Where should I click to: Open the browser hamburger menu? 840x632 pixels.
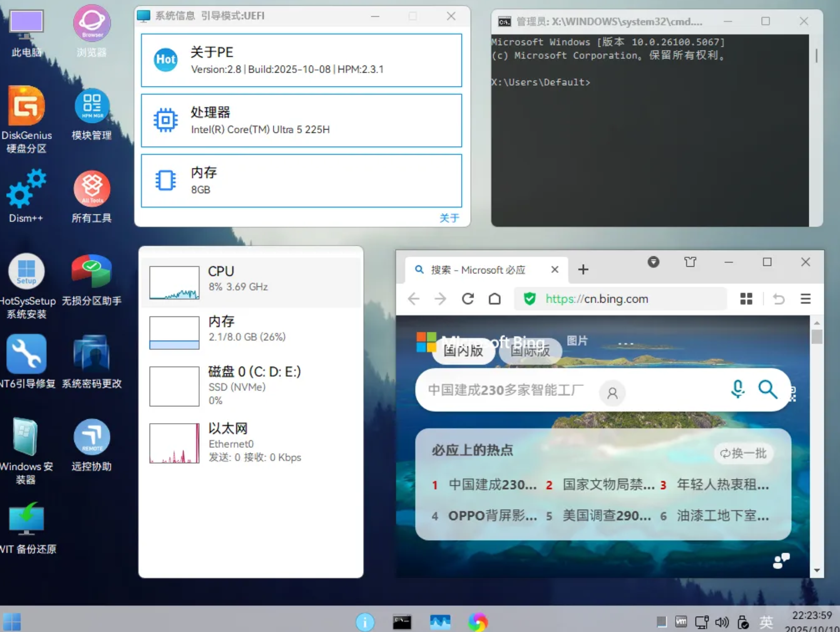pos(806,299)
